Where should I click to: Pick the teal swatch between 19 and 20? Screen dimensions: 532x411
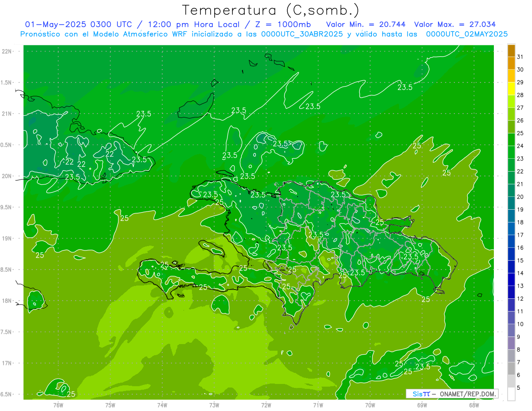point(511,204)
